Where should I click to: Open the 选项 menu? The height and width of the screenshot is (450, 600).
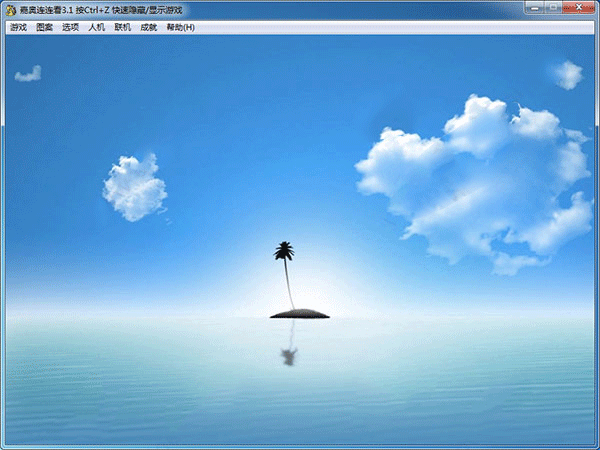click(x=70, y=27)
